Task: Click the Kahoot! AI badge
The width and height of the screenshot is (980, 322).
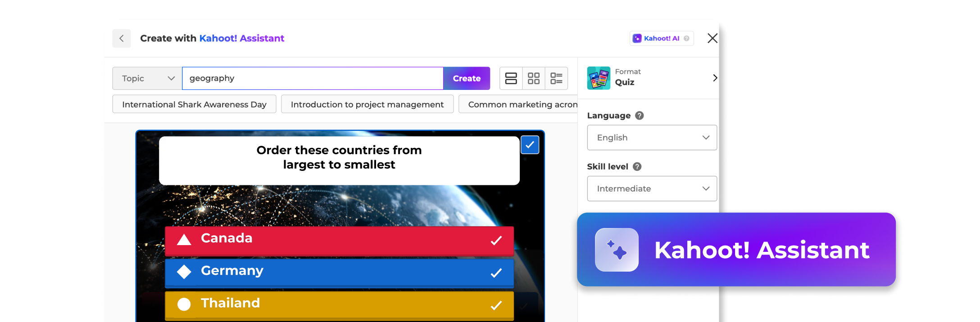Action: (x=662, y=38)
